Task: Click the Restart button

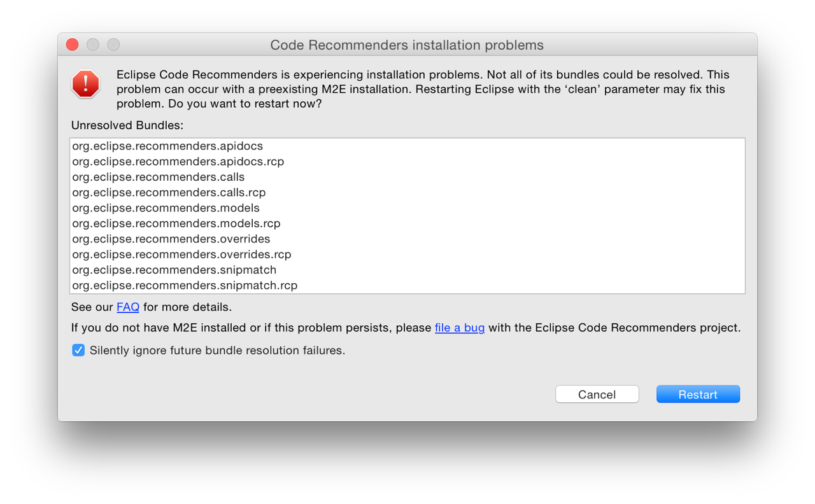Action: tap(698, 394)
